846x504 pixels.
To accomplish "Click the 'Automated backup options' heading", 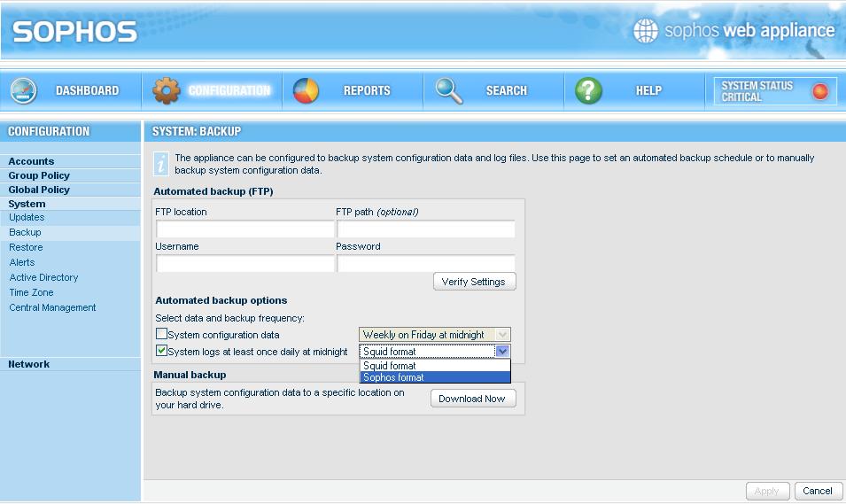I will coord(221,300).
